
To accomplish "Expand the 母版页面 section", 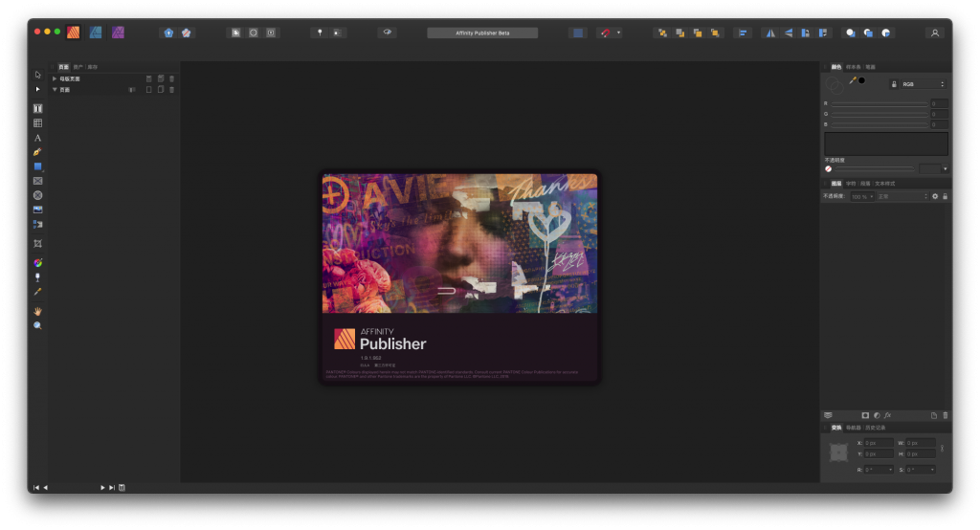I will coord(55,78).
